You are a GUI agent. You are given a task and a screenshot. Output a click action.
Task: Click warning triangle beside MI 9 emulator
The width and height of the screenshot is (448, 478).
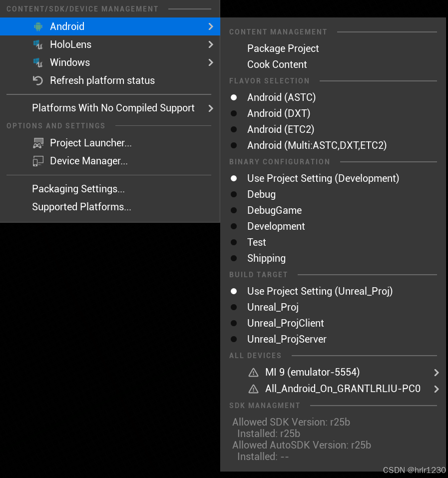pos(254,372)
